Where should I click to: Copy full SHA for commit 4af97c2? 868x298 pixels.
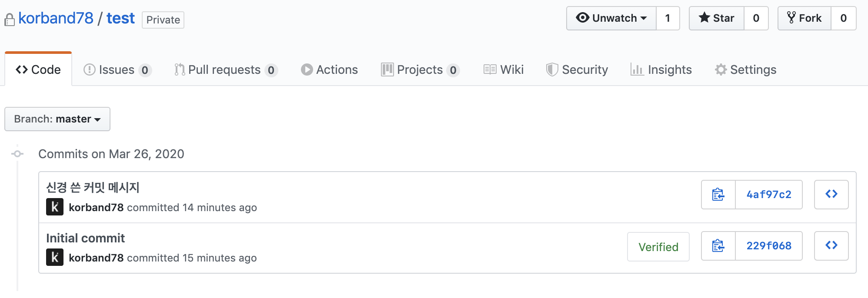[718, 195]
